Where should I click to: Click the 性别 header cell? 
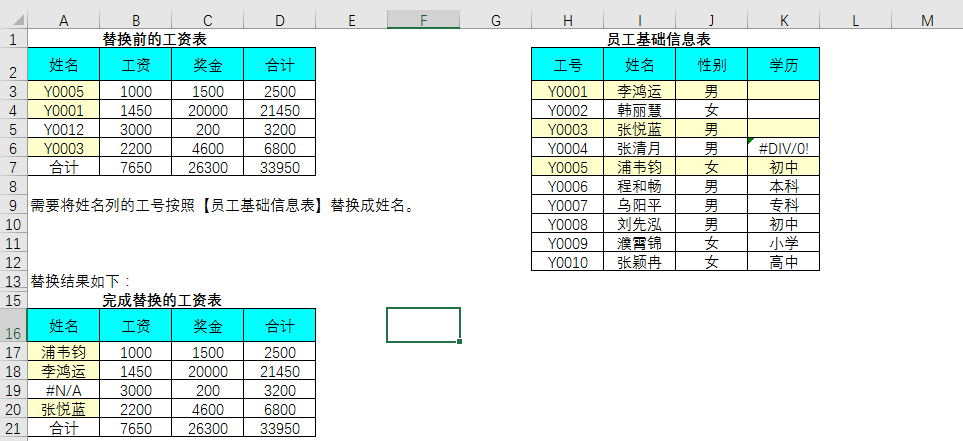pyautogui.click(x=711, y=65)
